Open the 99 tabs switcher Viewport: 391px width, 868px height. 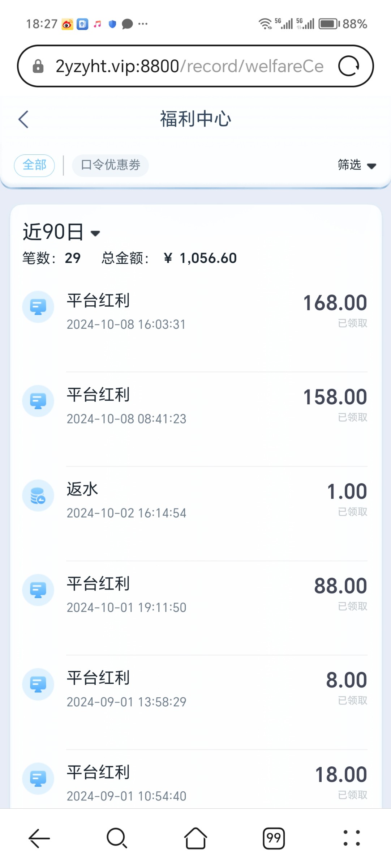click(x=274, y=838)
